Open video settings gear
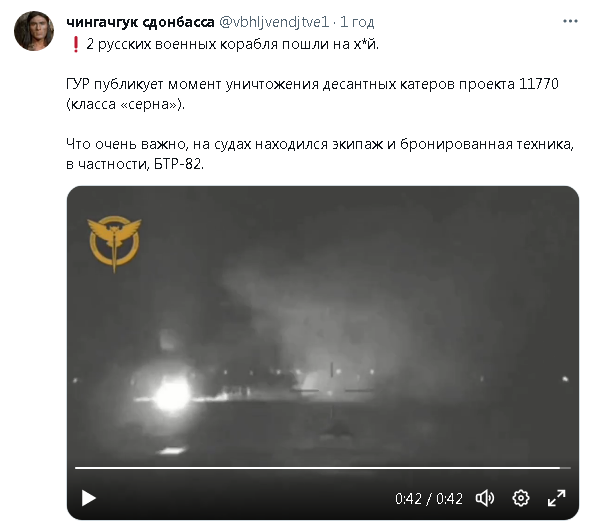Viewport: 593px width, 529px height. [521, 498]
